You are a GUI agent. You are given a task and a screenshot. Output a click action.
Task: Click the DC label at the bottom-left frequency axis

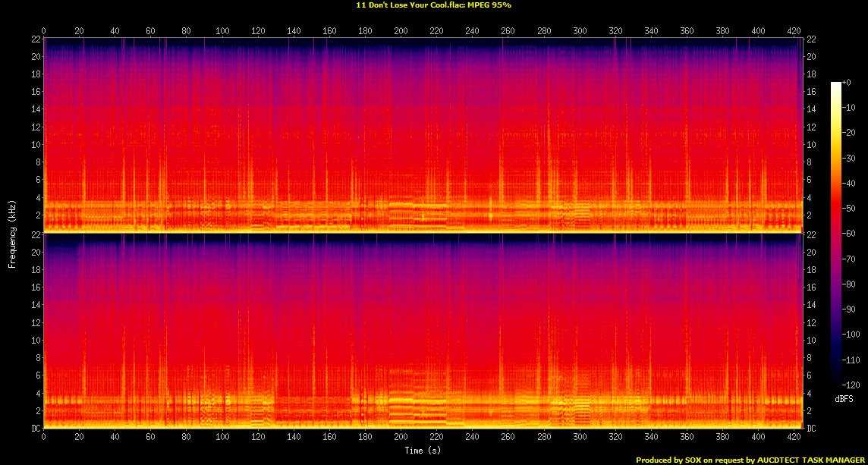coord(35,428)
